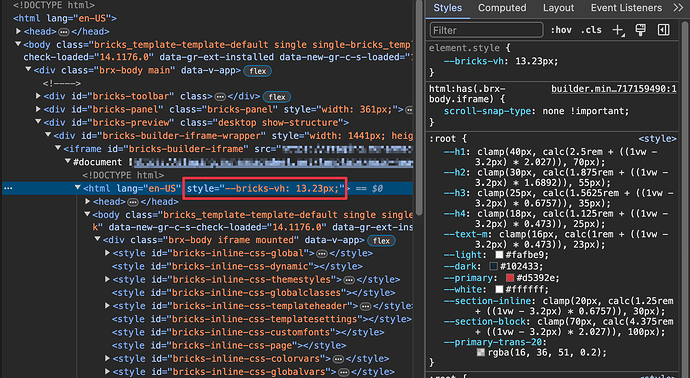The image size is (690, 378).
Task: Expand bricks-inline-css-globalvars style element
Action: point(107,371)
